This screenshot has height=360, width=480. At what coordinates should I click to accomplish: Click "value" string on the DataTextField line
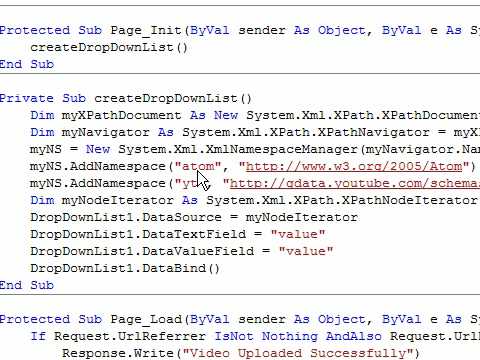298,234
